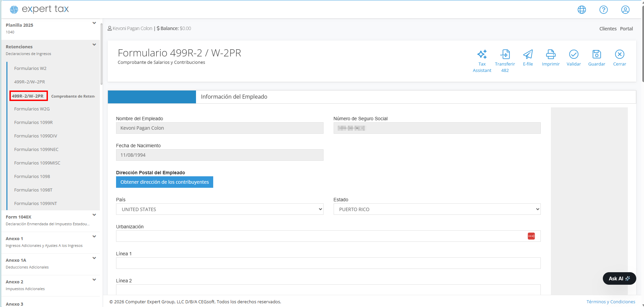Viewport: 644px width, 307px height.
Task: Click the Cerrar close form icon
Action: 620,54
